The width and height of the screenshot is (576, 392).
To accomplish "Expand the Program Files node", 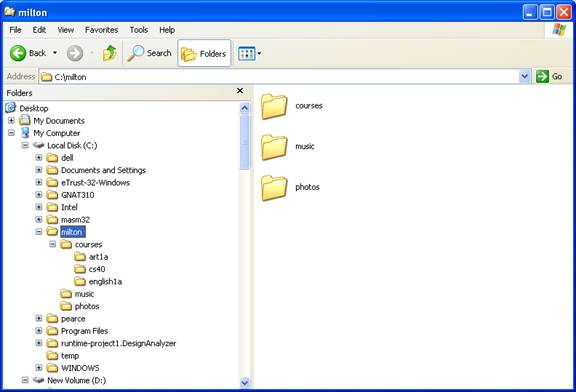I will pos(39,331).
